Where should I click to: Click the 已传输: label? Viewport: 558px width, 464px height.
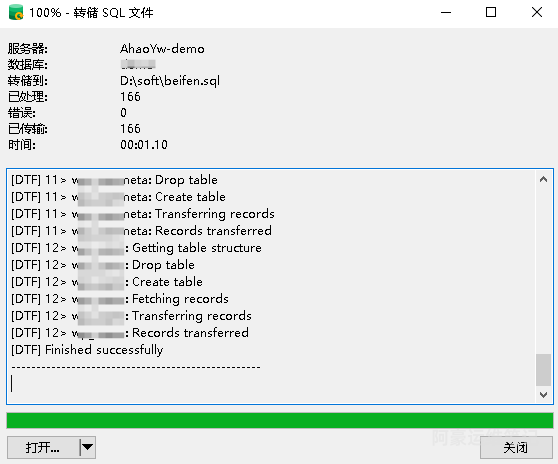27,129
